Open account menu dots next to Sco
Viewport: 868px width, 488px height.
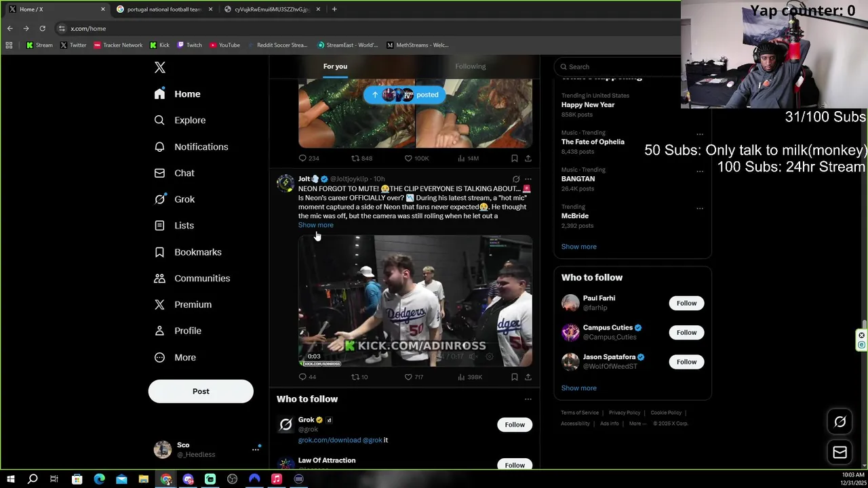256,449
